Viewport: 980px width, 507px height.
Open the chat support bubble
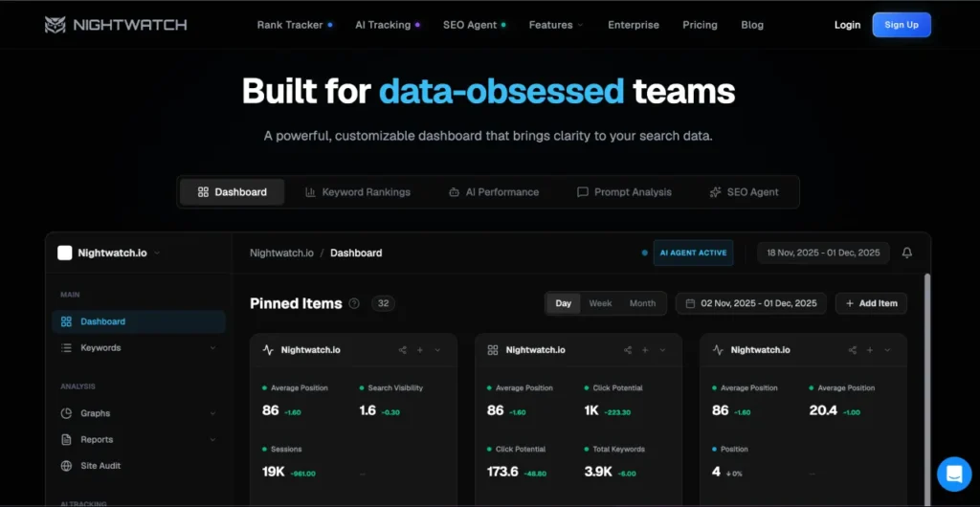pos(954,474)
